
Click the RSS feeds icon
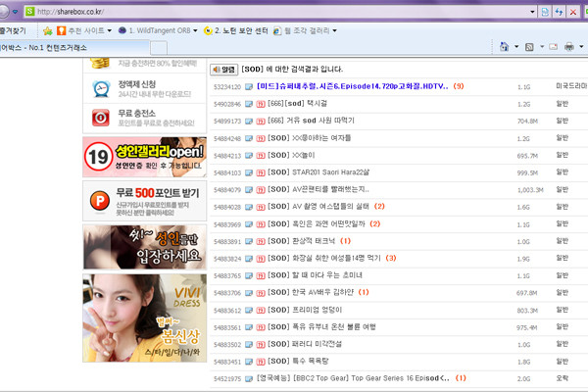click(530, 46)
